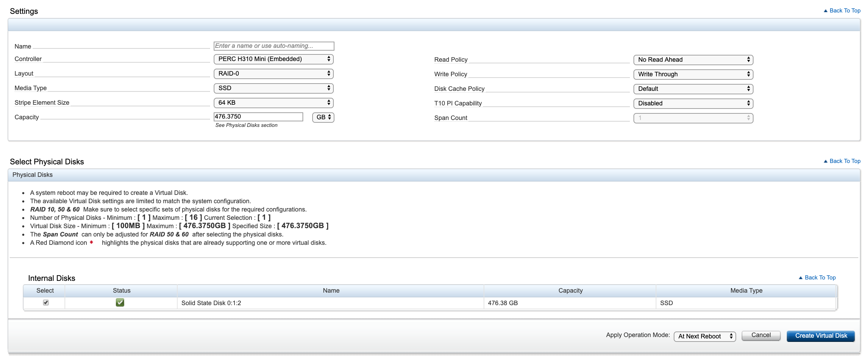Open the T10 PI Capability dropdown
Image resolution: width=868 pixels, height=362 pixels.
pyautogui.click(x=693, y=104)
